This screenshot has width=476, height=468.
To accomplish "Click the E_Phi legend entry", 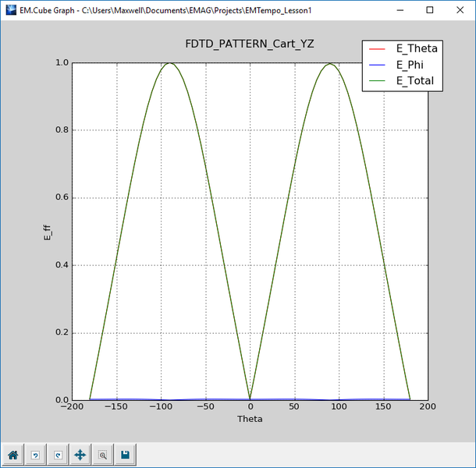I will [411, 65].
